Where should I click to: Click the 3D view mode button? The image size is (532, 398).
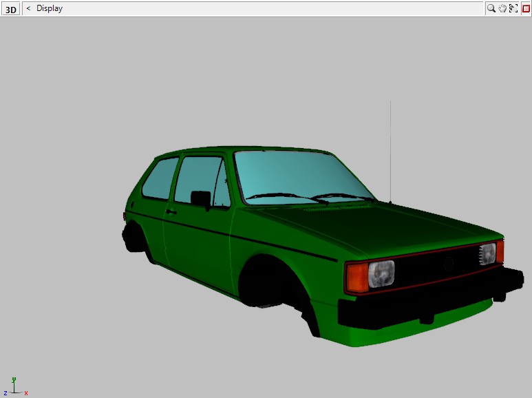[x=10, y=9]
